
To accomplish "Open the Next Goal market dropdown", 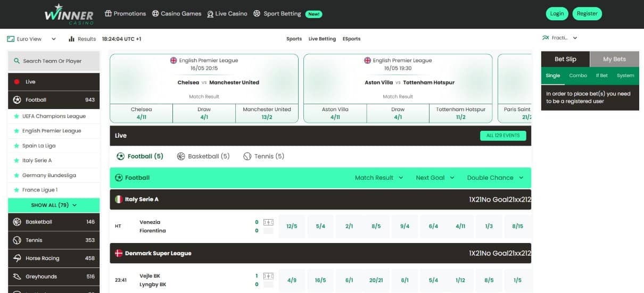I will tap(435, 178).
